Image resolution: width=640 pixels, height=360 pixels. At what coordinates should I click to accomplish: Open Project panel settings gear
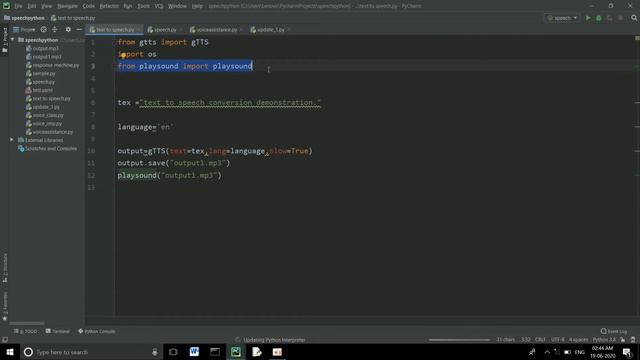point(68,29)
